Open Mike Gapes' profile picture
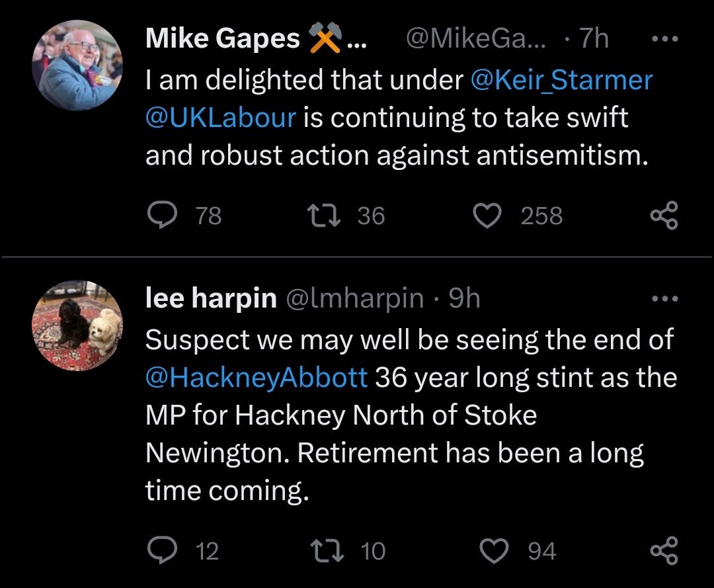Screen dimensions: 714x588 point(78,65)
